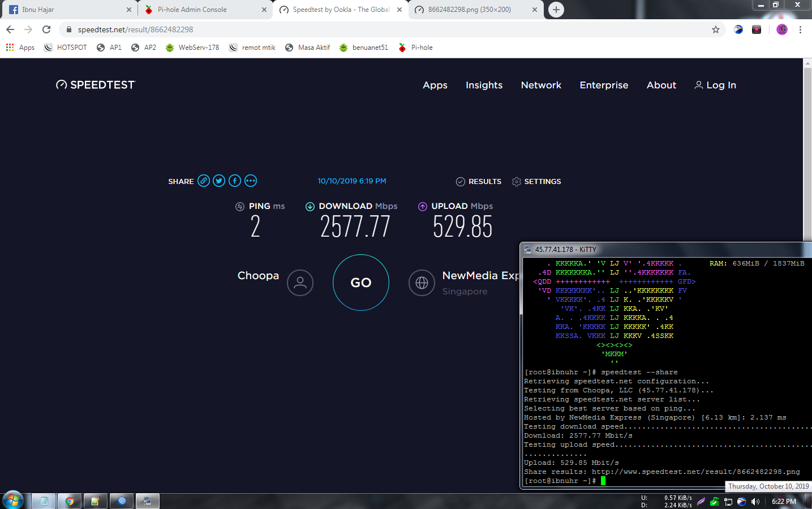Open the WebServ-178 bookmark
Screen dimensions: 812x509
pos(192,48)
